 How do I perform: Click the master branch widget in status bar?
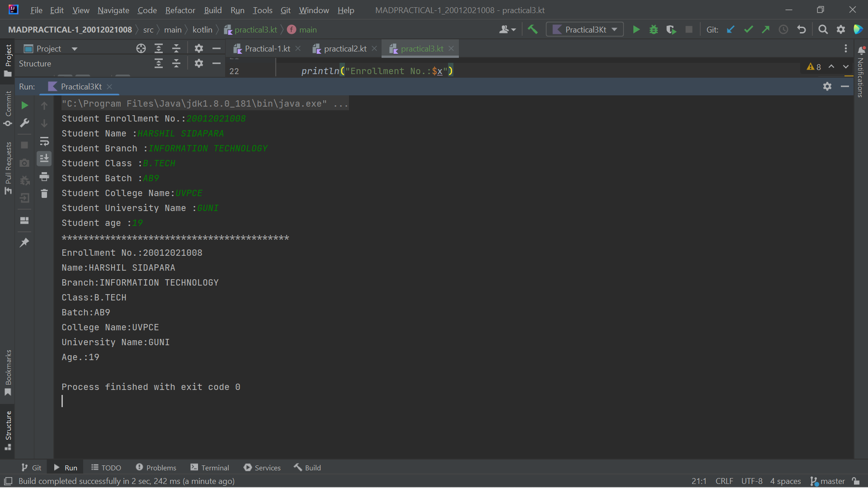828,481
